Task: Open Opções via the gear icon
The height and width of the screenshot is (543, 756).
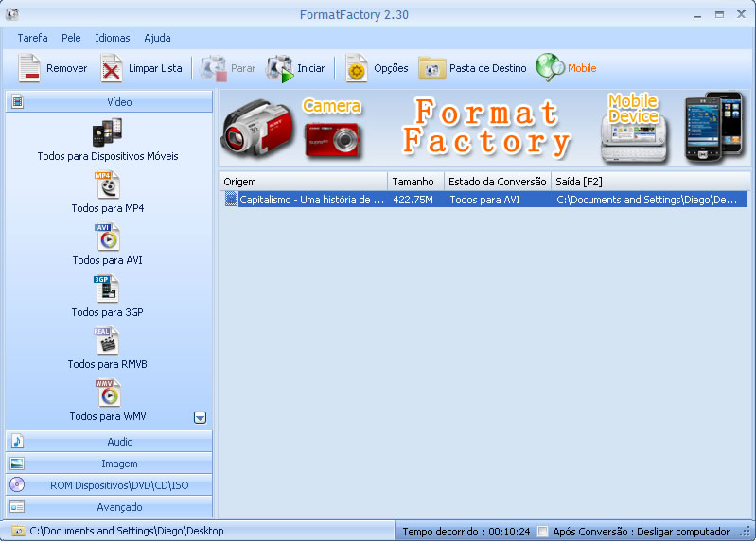Action: pos(357,68)
